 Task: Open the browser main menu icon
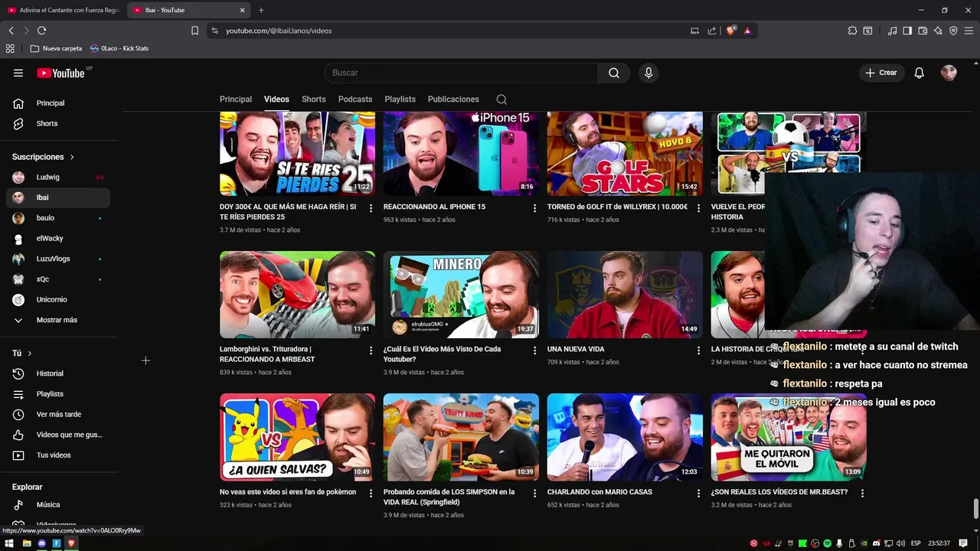click(x=969, y=31)
